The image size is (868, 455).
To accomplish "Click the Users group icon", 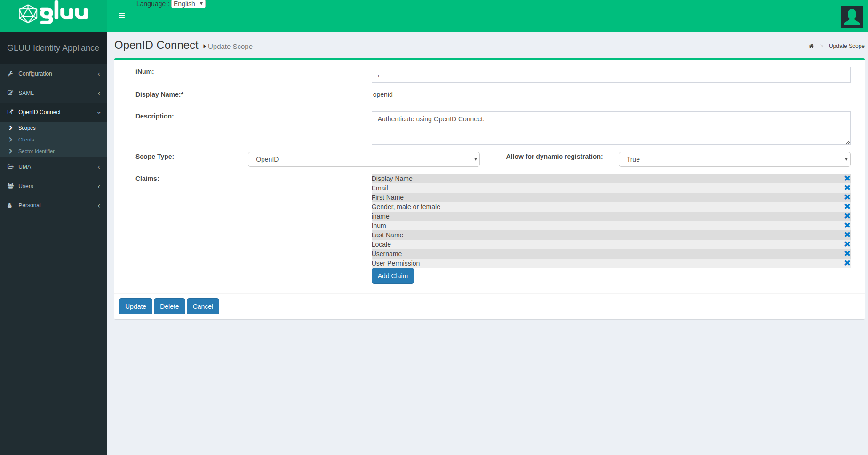I will click(x=10, y=186).
